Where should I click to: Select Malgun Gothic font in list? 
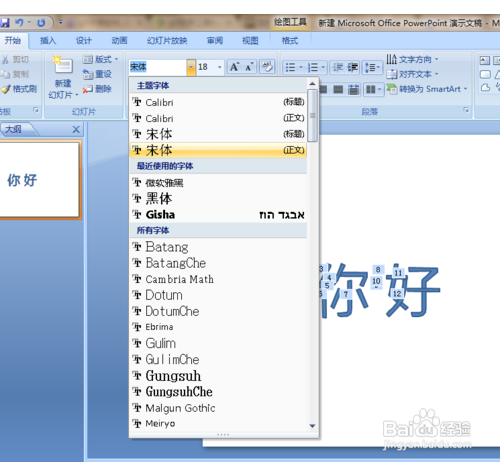pyautogui.click(x=218, y=407)
